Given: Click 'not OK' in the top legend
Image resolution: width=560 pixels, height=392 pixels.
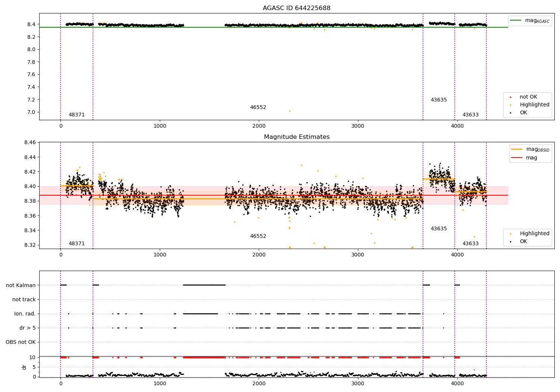Looking at the screenshot, I should [528, 97].
